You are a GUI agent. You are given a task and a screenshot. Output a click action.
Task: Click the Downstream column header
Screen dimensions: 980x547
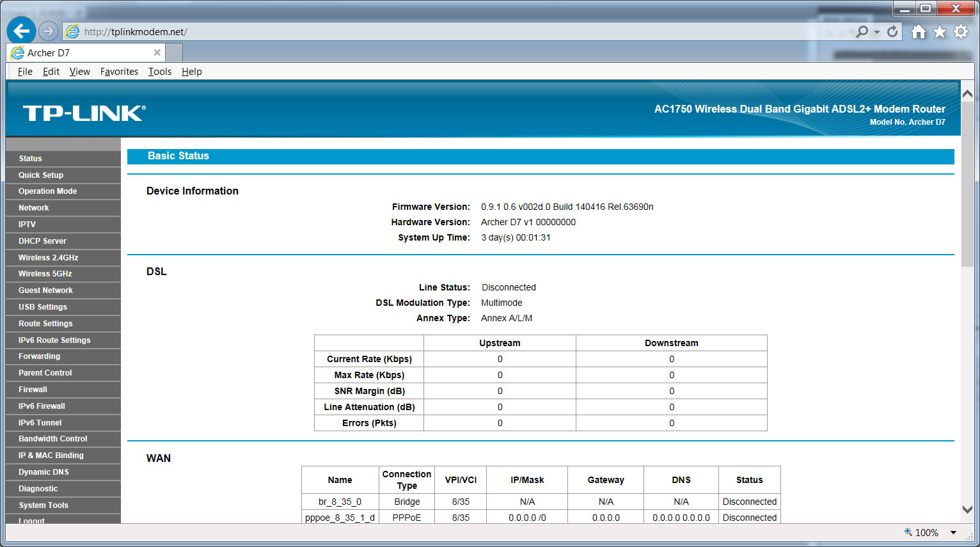click(x=671, y=343)
